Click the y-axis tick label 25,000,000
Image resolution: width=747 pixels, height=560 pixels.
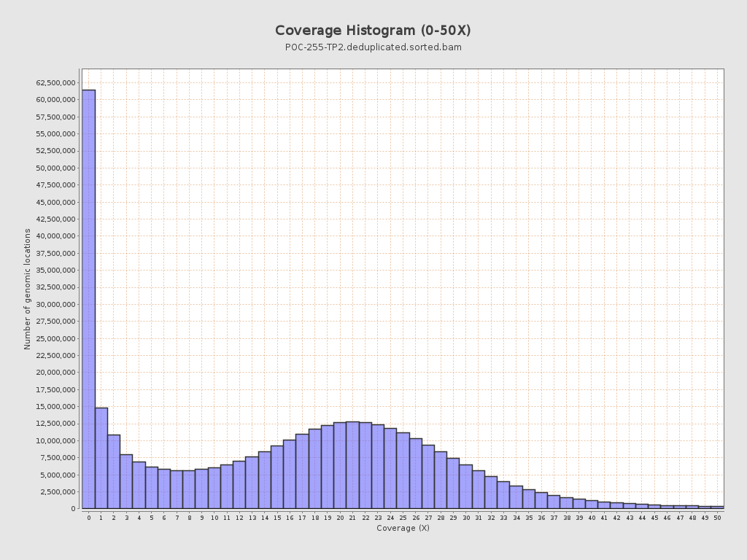click(55, 338)
